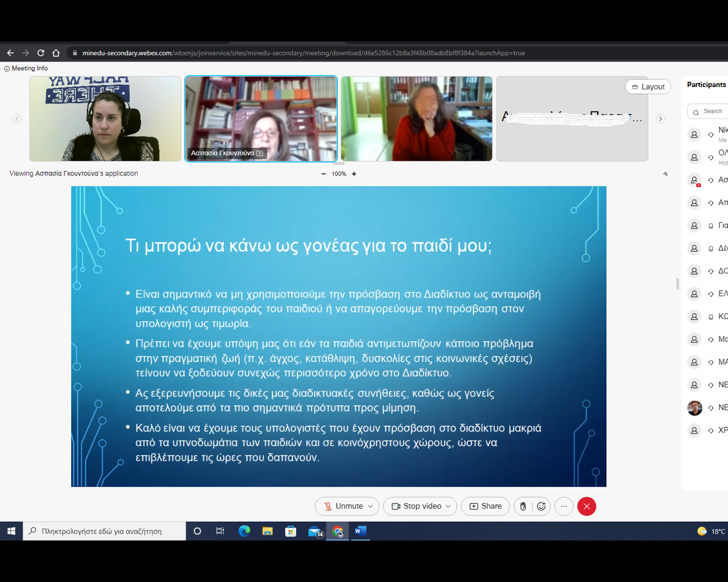Screen dimensions: 728x582
Task: Click the raise hand icon
Action: point(523,506)
